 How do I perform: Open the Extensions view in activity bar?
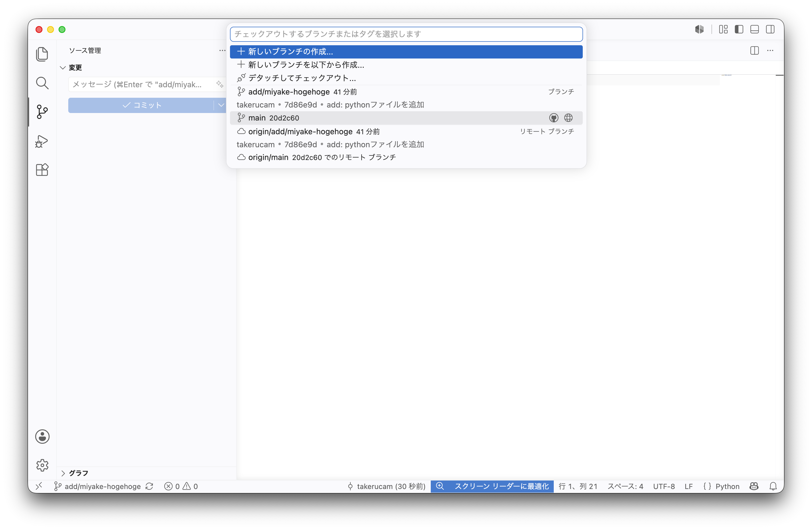tap(42, 169)
